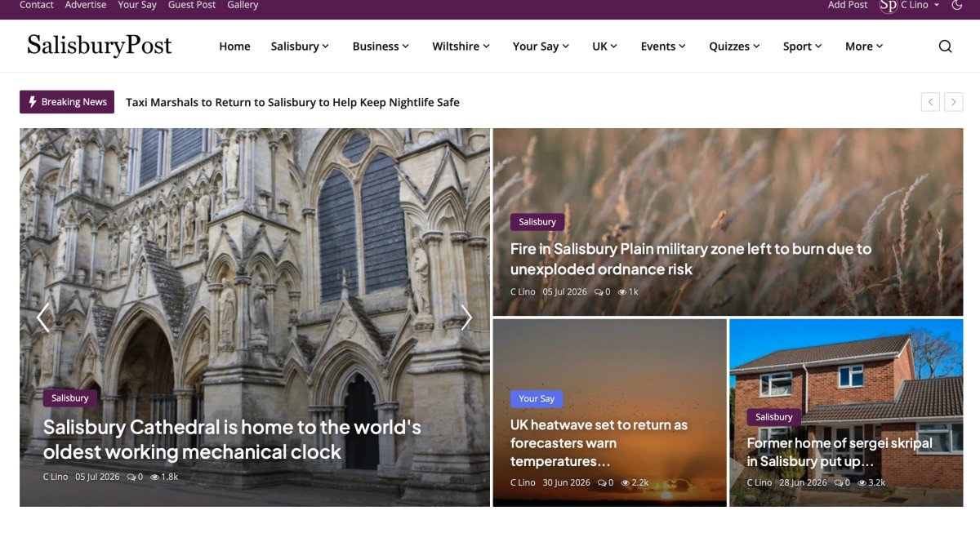The width and height of the screenshot is (980, 533).
Task: Expand the Quizzes nav menu
Action: click(734, 47)
